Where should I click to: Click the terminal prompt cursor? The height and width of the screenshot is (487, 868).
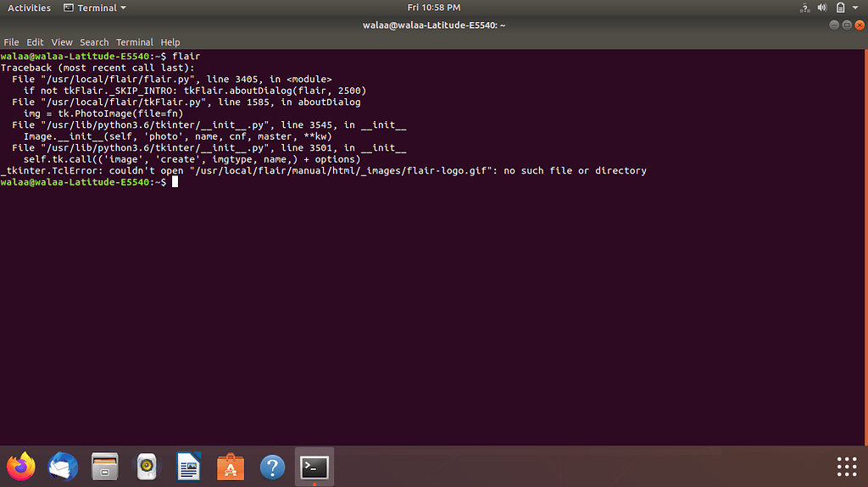[175, 182]
